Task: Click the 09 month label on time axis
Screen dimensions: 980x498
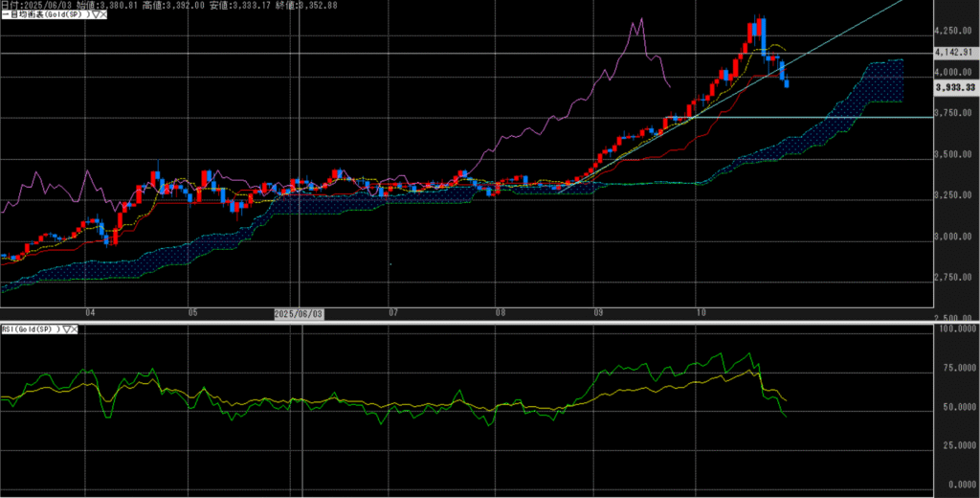Action: [x=597, y=313]
